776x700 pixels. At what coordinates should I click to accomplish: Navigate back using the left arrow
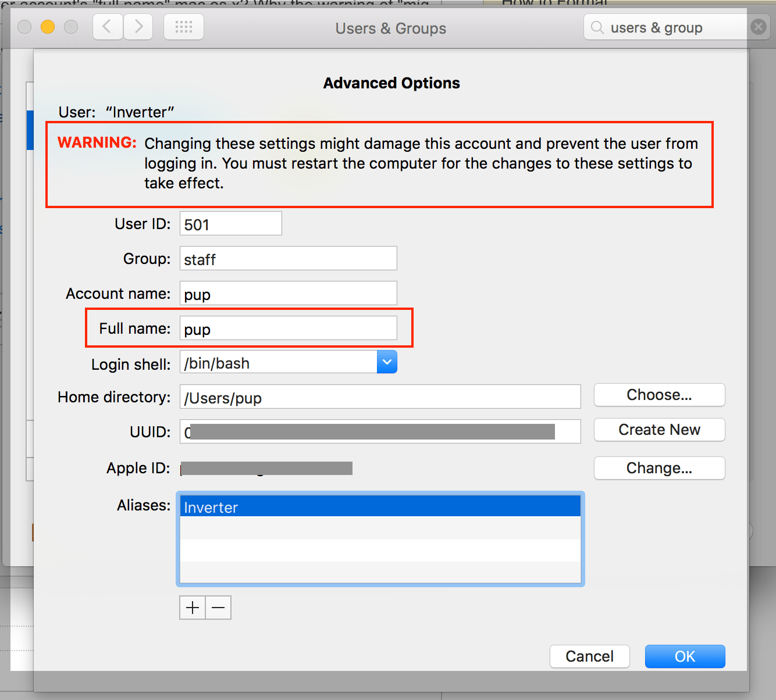click(x=108, y=26)
